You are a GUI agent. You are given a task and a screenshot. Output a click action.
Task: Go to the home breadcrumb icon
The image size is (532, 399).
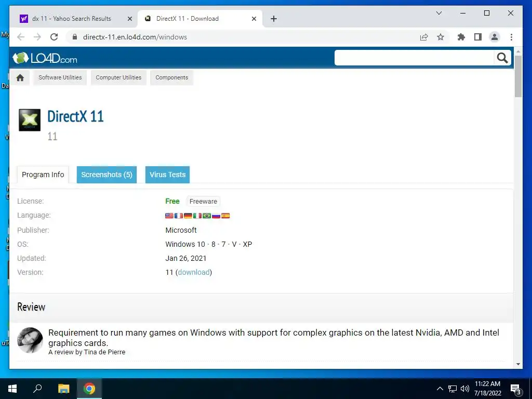coord(20,78)
